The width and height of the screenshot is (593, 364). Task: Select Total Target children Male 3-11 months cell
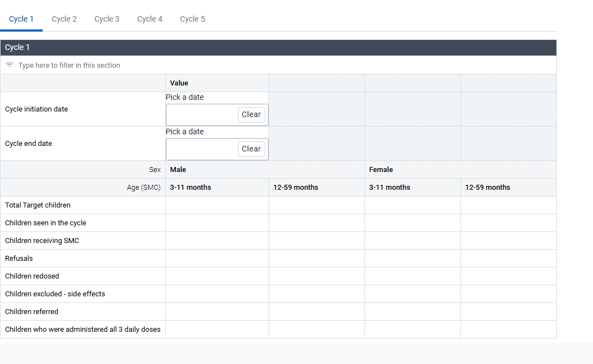217,205
